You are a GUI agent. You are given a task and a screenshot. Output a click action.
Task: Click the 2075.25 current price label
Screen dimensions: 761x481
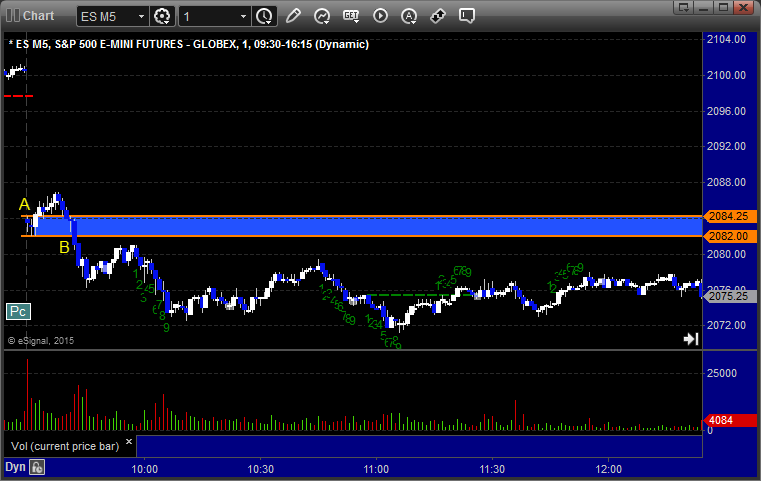pyautogui.click(x=729, y=297)
